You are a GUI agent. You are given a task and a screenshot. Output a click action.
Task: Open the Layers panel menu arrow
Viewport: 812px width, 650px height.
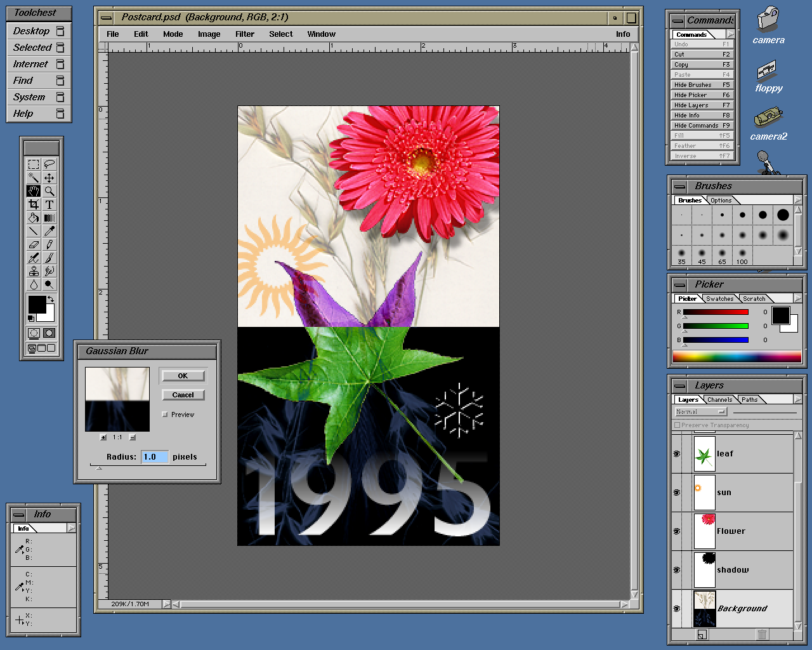click(x=797, y=399)
